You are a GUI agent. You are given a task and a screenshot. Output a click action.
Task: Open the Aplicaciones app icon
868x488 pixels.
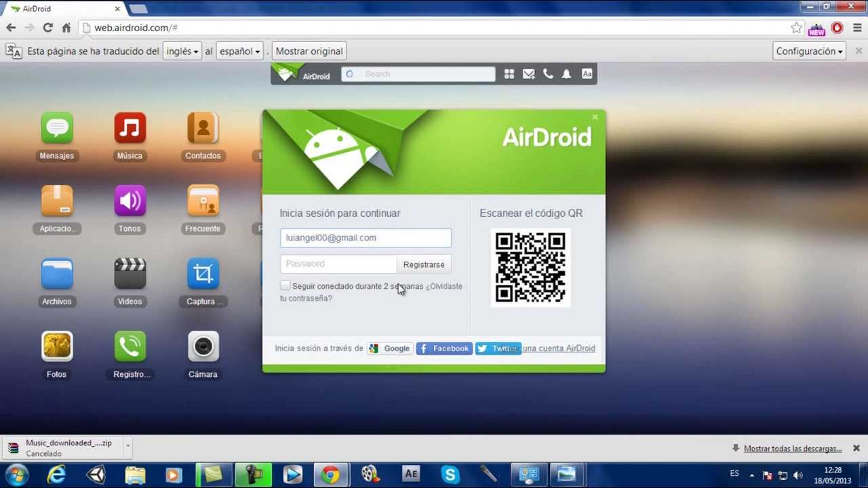click(x=57, y=201)
